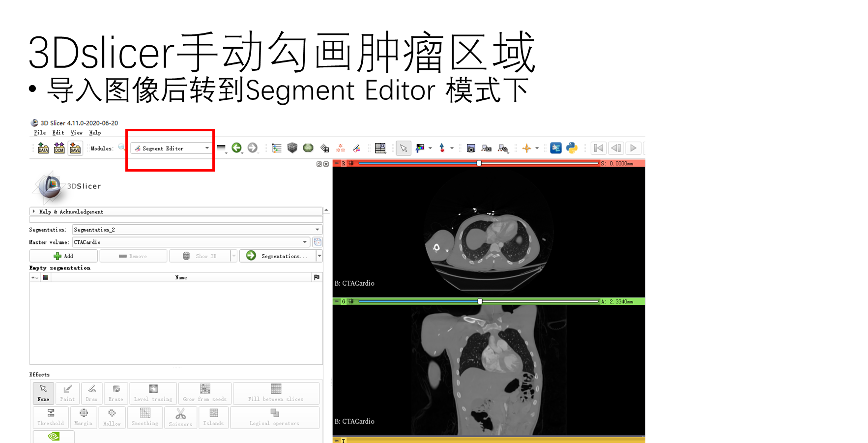Expand the Segmentations button options arrow
The width and height of the screenshot is (868, 443).
[x=319, y=256]
